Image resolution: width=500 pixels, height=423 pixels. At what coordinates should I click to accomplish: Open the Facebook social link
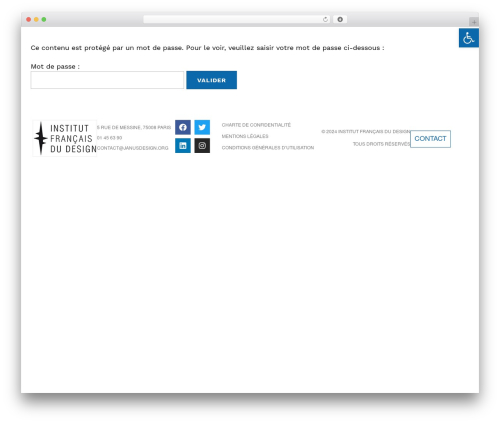(x=183, y=127)
